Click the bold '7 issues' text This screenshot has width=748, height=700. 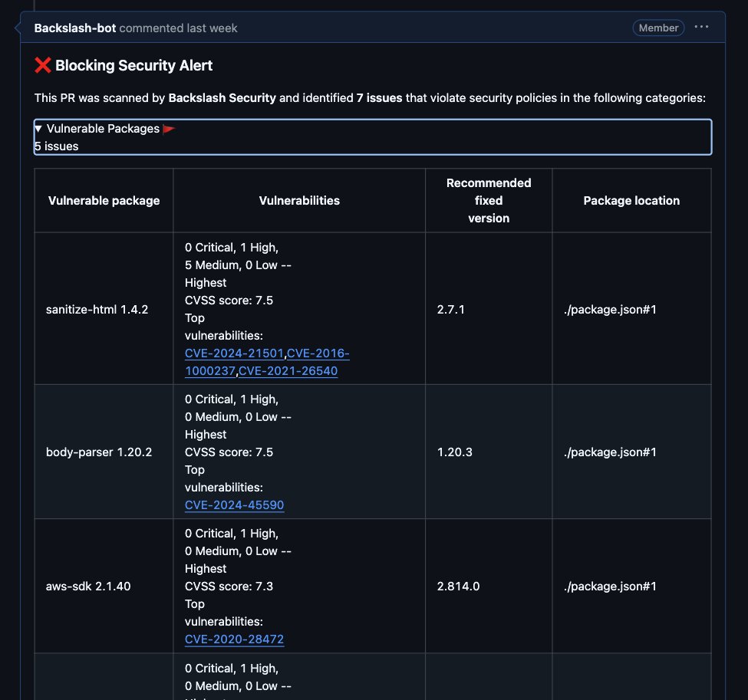coord(379,97)
